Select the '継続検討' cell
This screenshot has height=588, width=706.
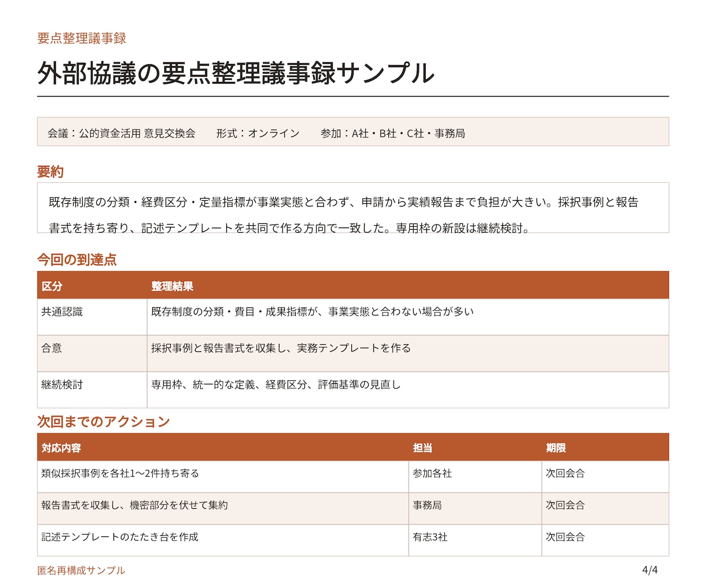click(x=92, y=389)
